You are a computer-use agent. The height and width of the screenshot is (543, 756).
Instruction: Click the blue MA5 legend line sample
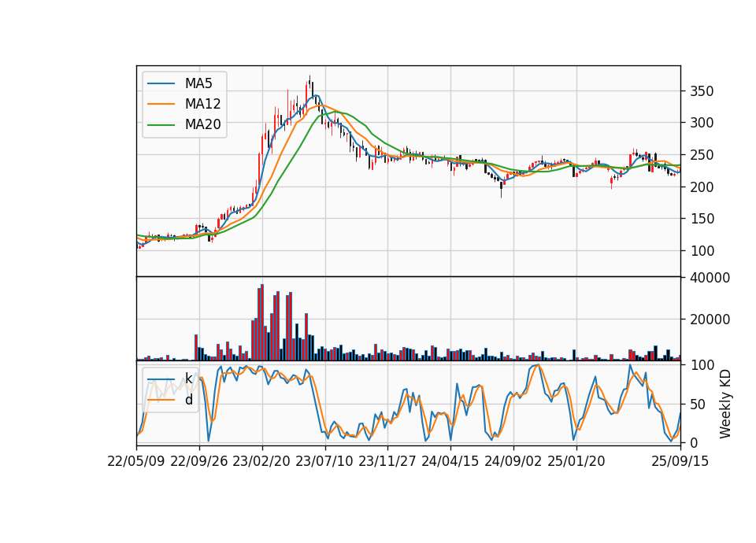161,83
